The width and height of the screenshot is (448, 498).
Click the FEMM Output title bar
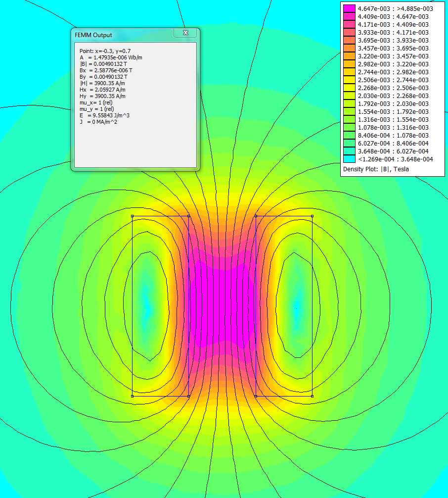(135, 35)
